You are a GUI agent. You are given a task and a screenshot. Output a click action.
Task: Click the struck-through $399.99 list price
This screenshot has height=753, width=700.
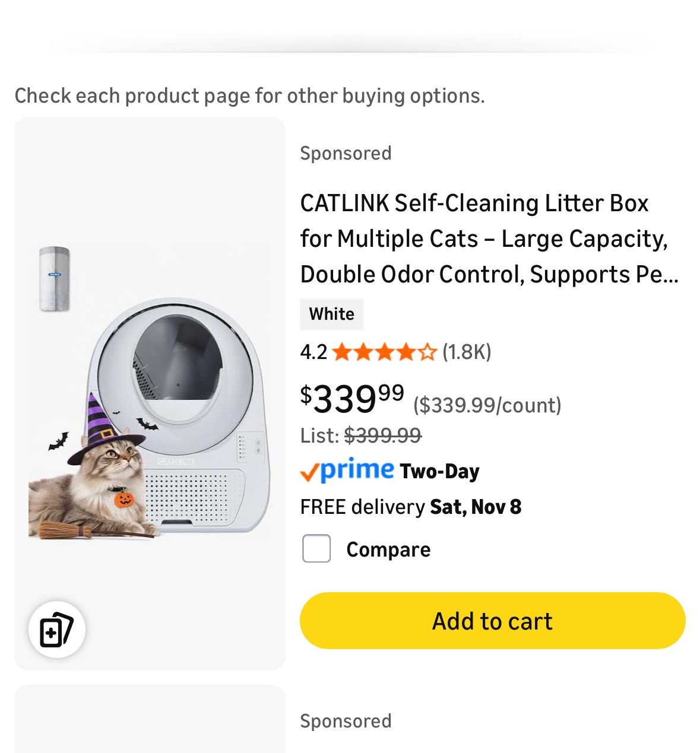coord(384,435)
